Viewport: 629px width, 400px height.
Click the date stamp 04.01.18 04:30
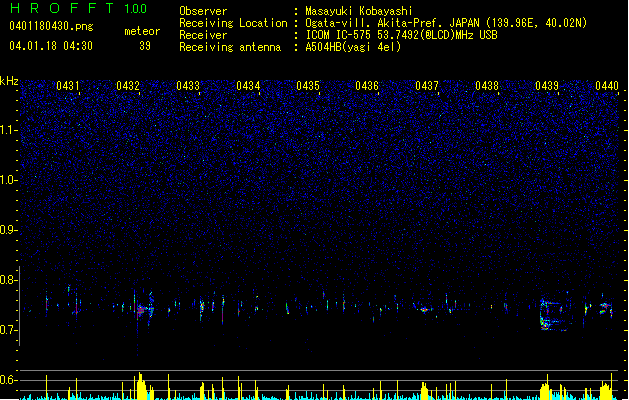coord(51,46)
